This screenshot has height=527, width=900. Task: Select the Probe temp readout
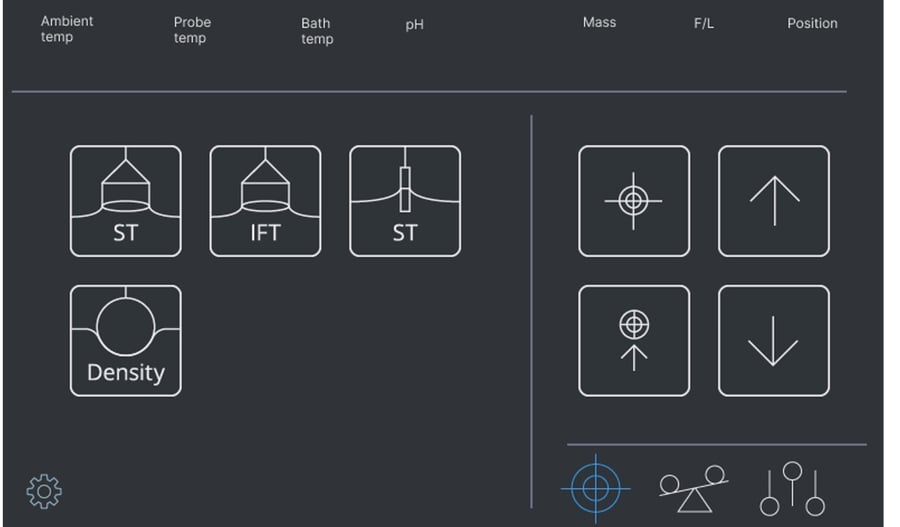pos(192,30)
